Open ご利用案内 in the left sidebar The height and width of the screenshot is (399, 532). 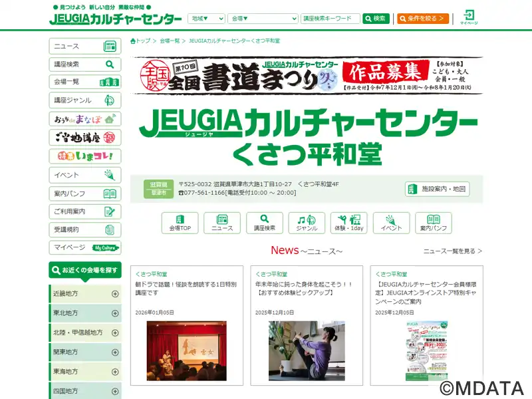[85, 211]
